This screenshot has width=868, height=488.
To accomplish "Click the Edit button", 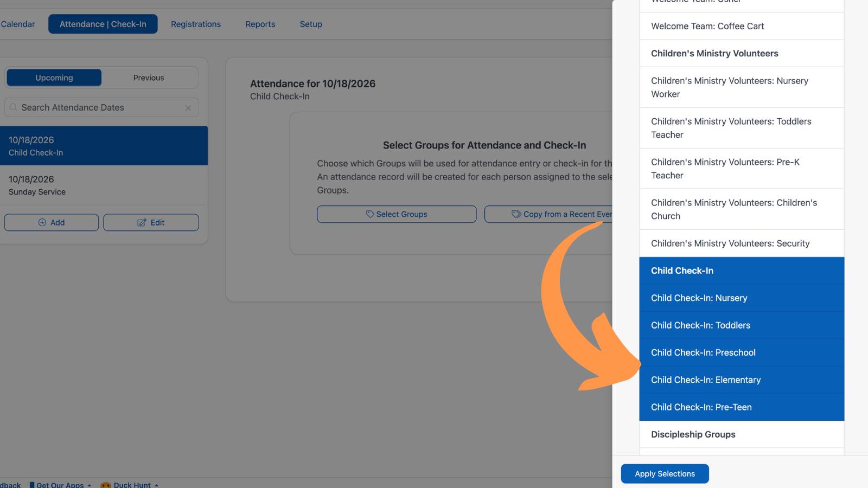I will [x=151, y=222].
